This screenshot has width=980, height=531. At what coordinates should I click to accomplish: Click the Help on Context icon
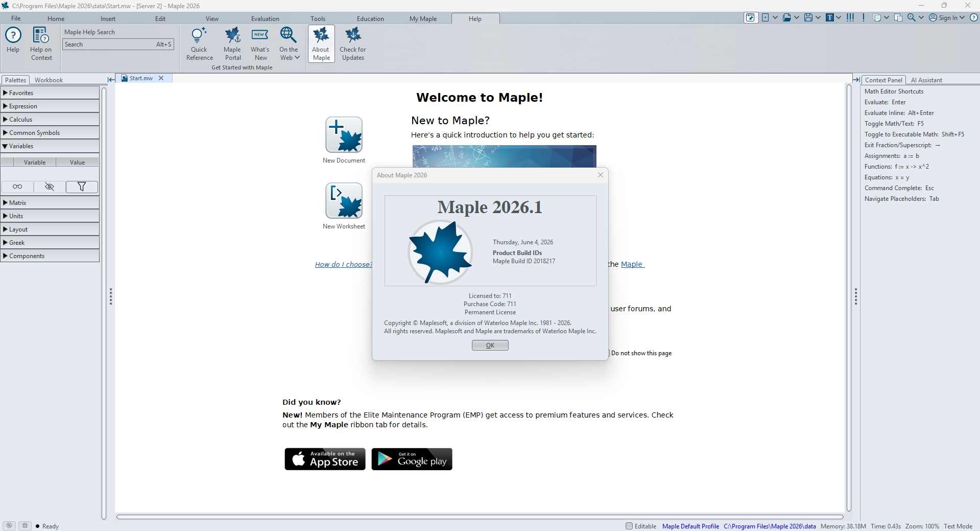tap(41, 44)
